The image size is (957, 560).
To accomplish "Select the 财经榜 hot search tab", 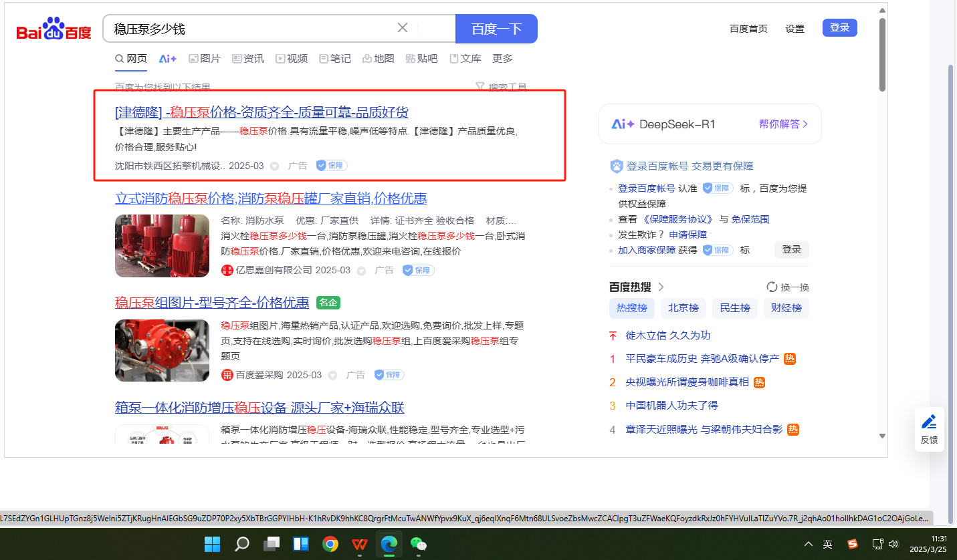I will tap(786, 308).
